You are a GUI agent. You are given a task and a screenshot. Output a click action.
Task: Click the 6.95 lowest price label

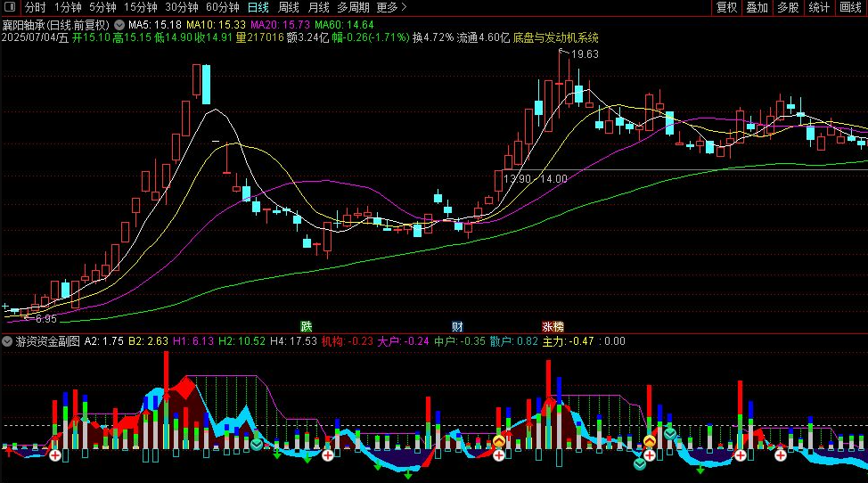pos(46,319)
